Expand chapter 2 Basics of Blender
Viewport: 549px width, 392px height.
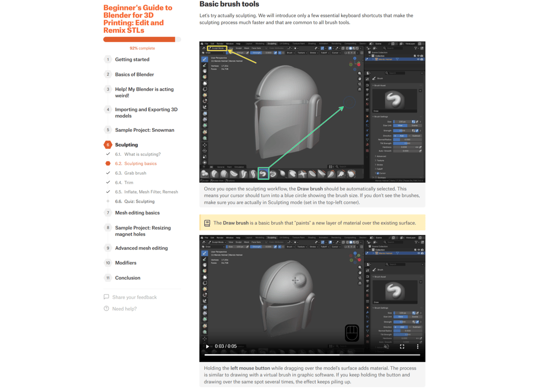135,75
